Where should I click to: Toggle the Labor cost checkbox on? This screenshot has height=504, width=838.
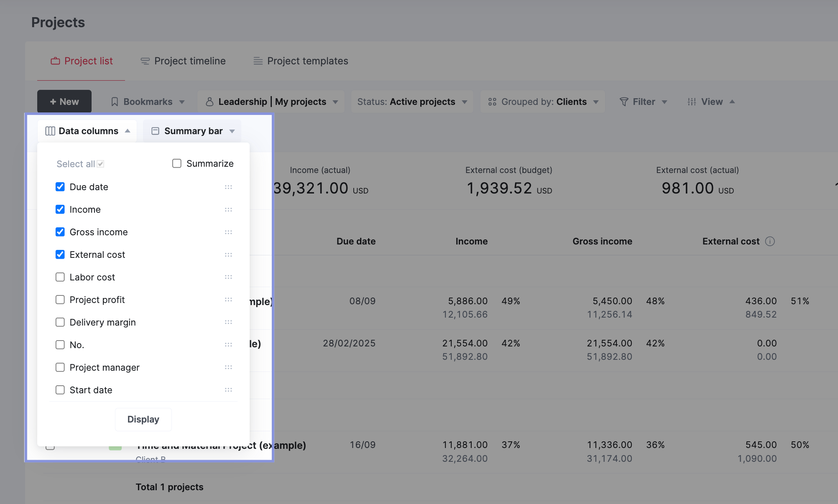point(60,277)
